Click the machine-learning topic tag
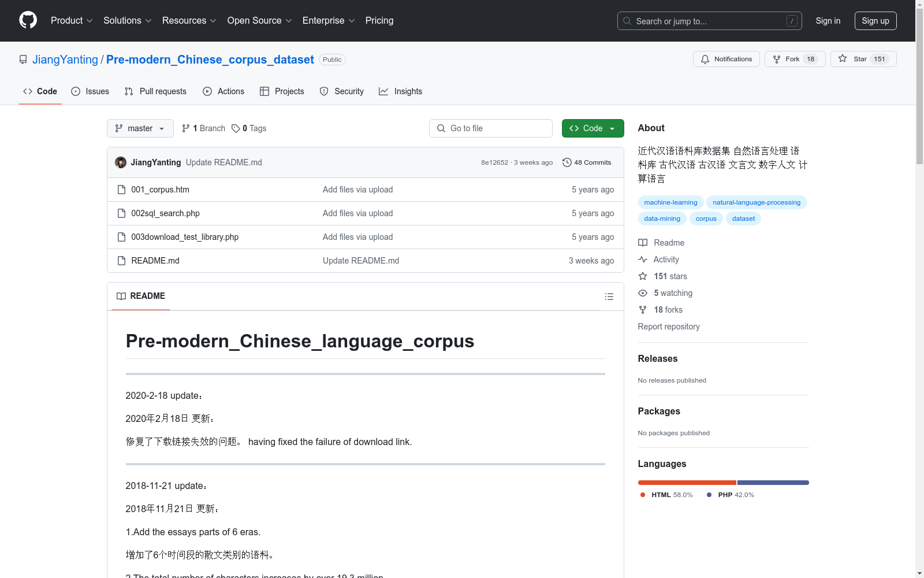Viewport: 924px width, 578px height. coord(670,202)
